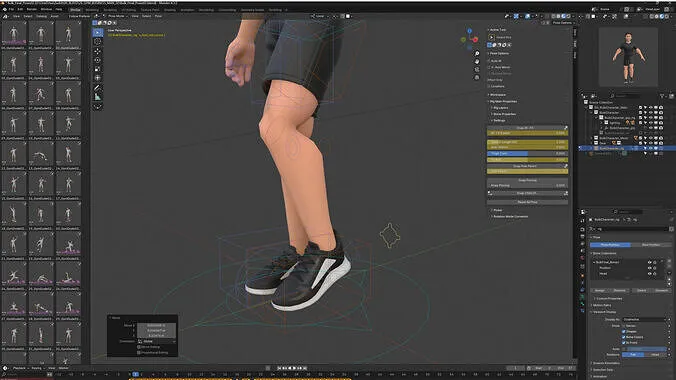Open the Render properties tab
Image resolution: width=676 pixels, height=380 pixels.
583,229
